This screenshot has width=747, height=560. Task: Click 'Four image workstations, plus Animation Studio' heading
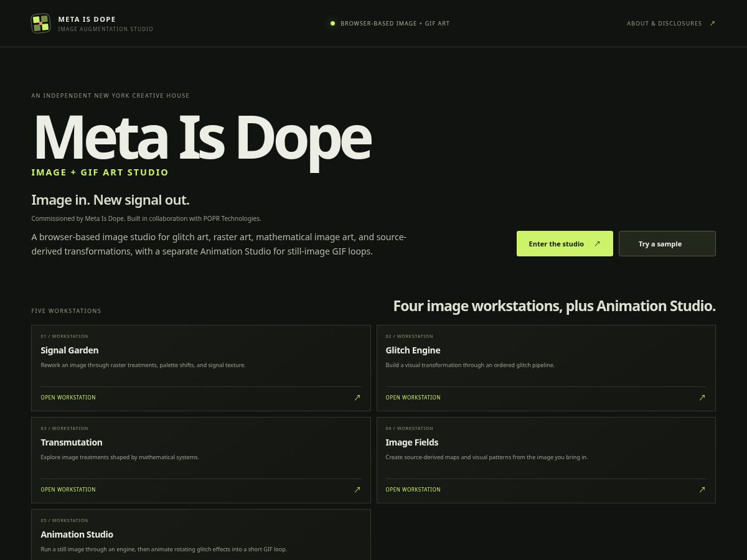pyautogui.click(x=555, y=306)
